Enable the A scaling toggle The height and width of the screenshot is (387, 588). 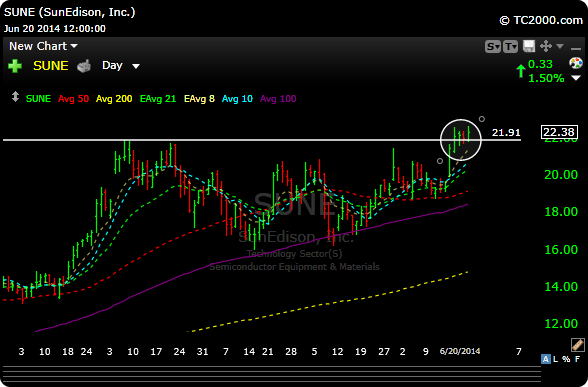click(546, 359)
